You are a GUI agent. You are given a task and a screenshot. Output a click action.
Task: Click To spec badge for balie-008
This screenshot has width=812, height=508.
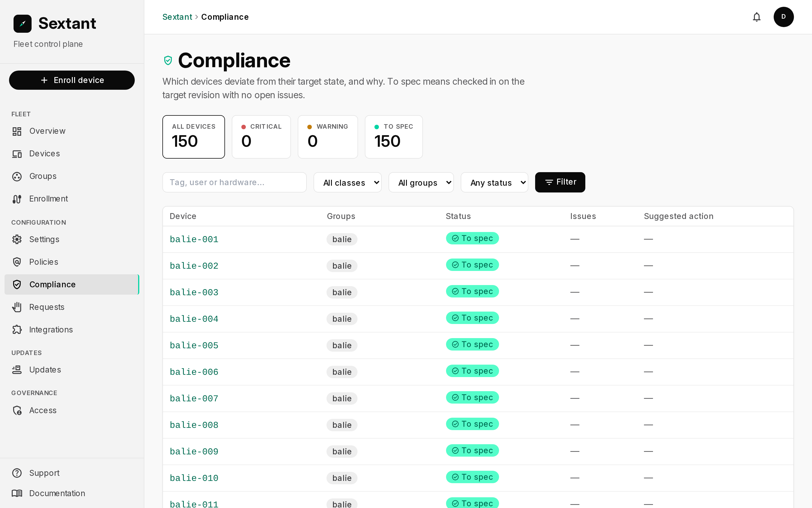click(472, 424)
